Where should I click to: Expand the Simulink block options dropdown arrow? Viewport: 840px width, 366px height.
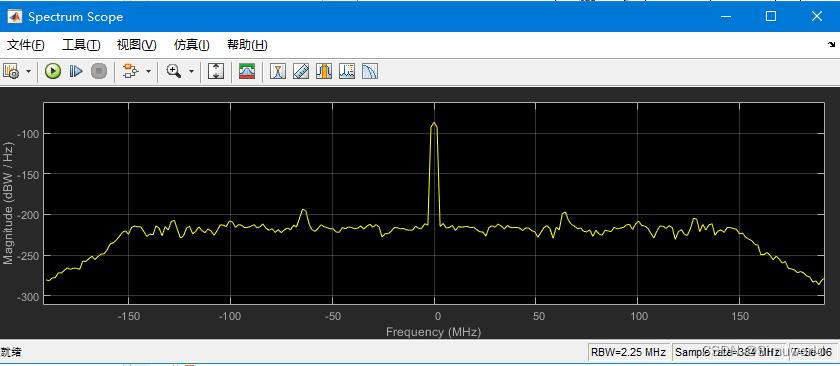point(148,71)
